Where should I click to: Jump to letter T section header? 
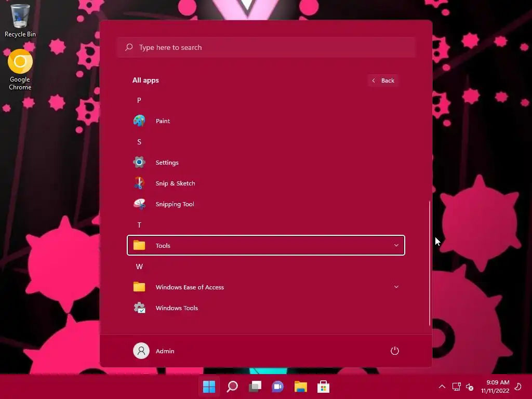pos(139,225)
